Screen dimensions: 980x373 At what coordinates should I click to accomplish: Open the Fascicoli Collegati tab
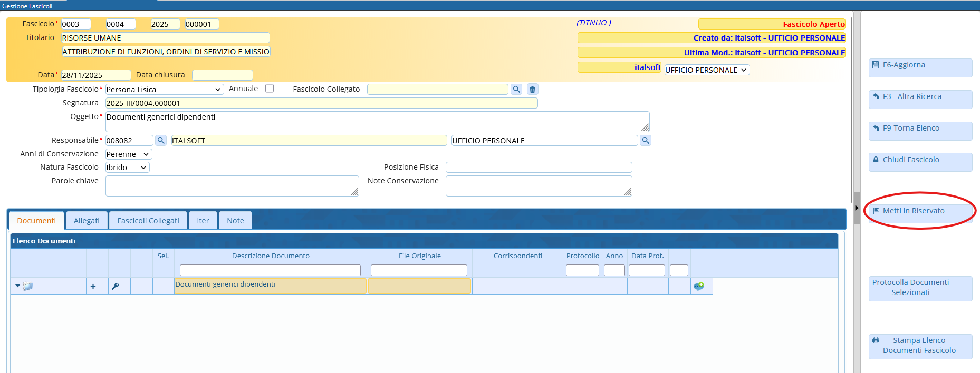(x=148, y=221)
